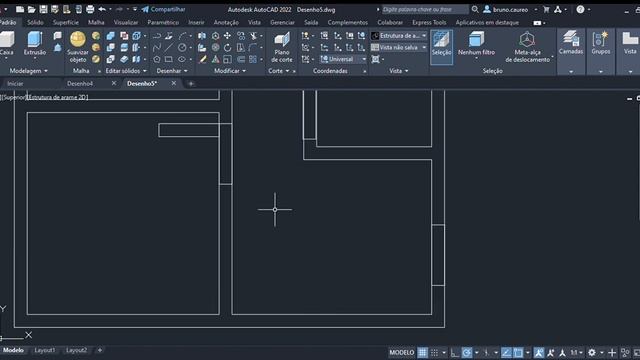Click the New drawing icon
Image resolution: width=640 pixels, height=360 pixels.
[x=20, y=9]
